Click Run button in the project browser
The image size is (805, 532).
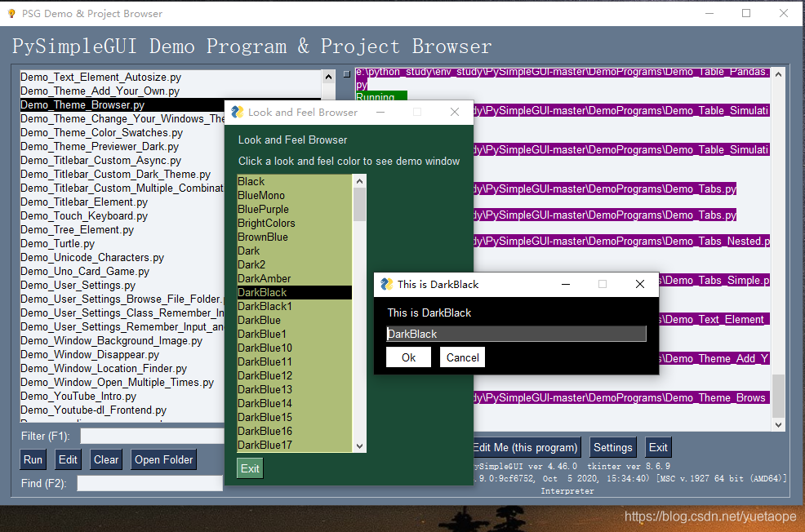(33, 459)
